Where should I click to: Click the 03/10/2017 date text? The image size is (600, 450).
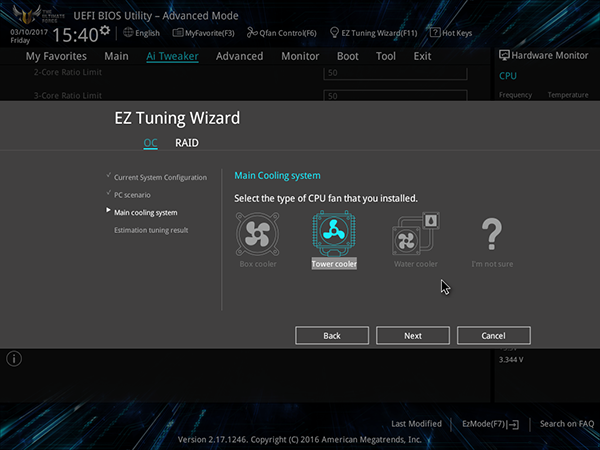point(29,32)
